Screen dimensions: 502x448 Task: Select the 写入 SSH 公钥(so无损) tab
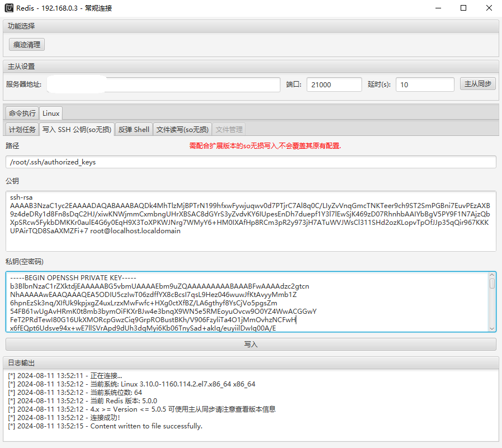pos(77,129)
